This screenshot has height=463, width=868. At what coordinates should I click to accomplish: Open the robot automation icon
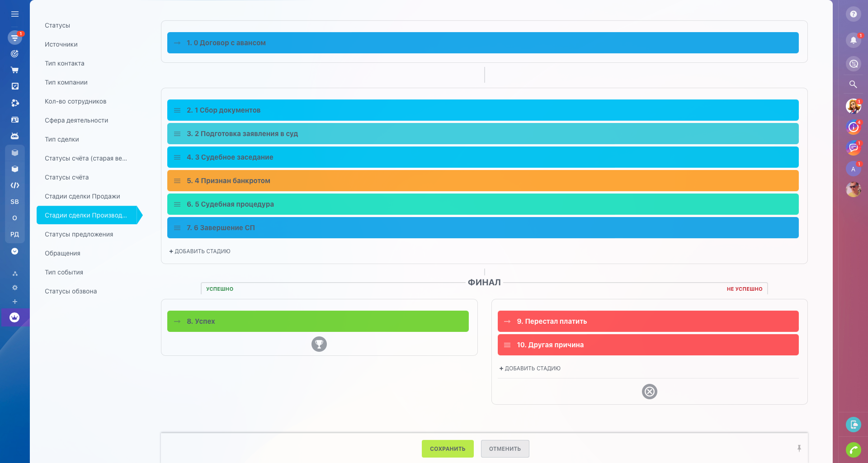coord(15,136)
